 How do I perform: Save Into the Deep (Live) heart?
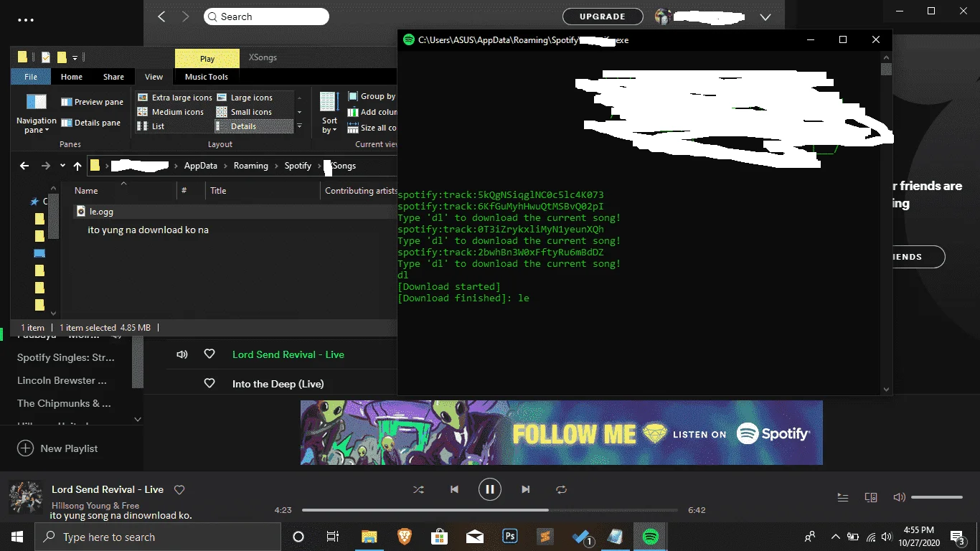[209, 384]
